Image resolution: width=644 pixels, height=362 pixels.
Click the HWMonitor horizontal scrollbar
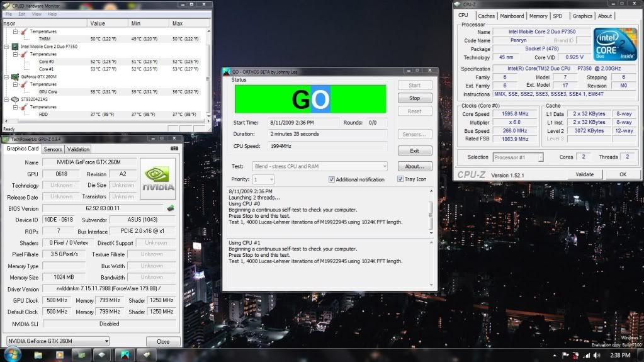tap(106, 122)
